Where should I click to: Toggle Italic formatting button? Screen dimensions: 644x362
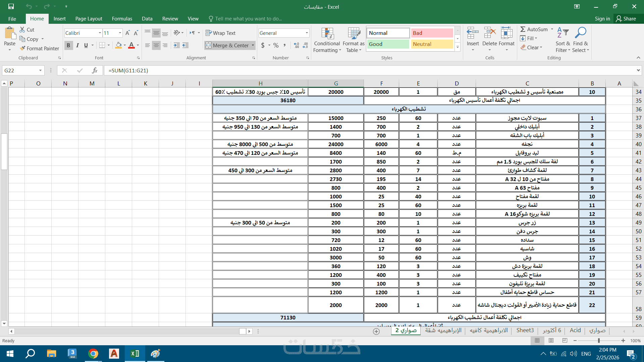click(x=77, y=45)
